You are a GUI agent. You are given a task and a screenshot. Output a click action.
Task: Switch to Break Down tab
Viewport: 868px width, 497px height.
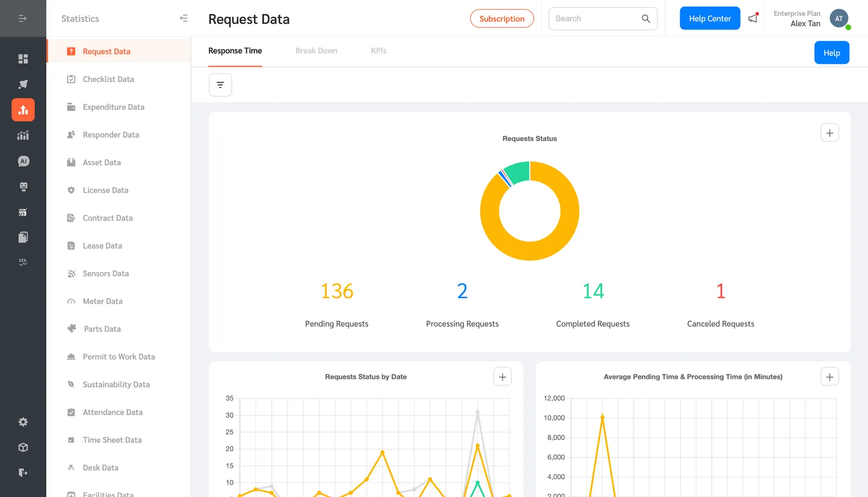(x=316, y=51)
